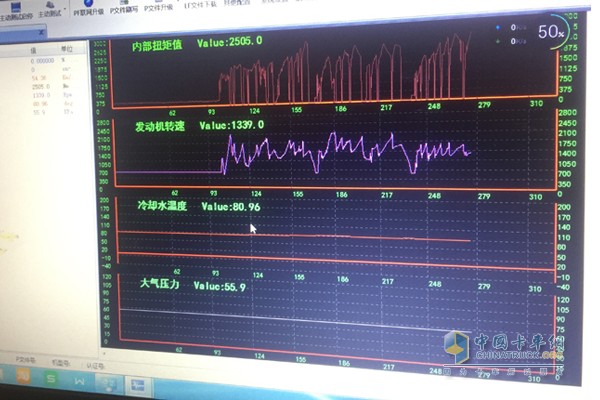The width and height of the screenshot is (600, 400).
Task: Select the P文件升级 toolbar item
Action: (159, 8)
